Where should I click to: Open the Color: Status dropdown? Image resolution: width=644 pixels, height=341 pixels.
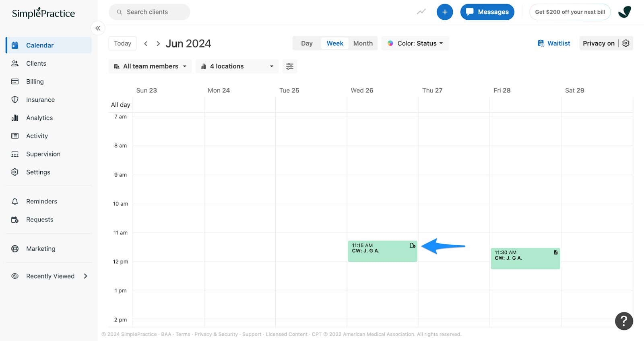415,43
